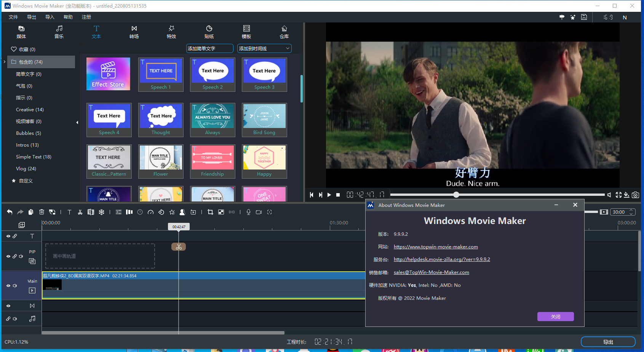Image resolution: width=644 pixels, height=352 pixels.
Task: Collapse the sidebar with the left arrow chevron
Action: [77, 122]
